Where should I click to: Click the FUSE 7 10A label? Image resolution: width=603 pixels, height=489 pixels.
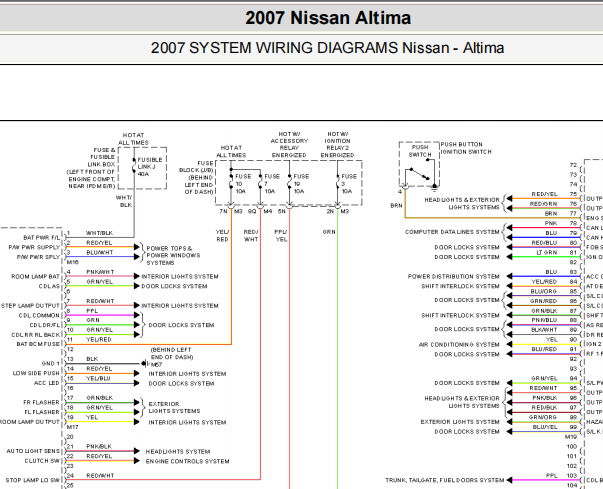(272, 184)
